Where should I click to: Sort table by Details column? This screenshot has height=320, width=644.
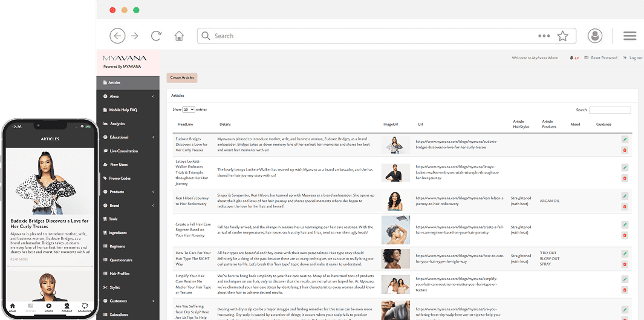pyautogui.click(x=225, y=124)
